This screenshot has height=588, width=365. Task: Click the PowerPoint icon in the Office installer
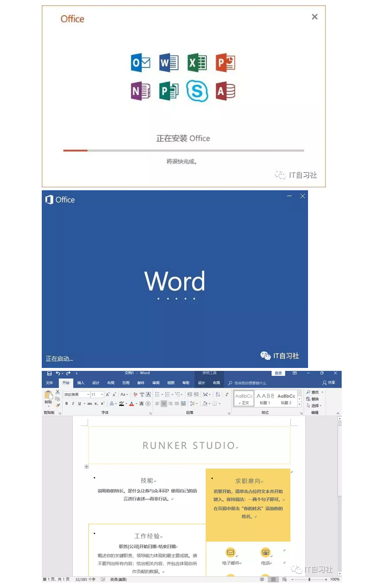[225, 62]
